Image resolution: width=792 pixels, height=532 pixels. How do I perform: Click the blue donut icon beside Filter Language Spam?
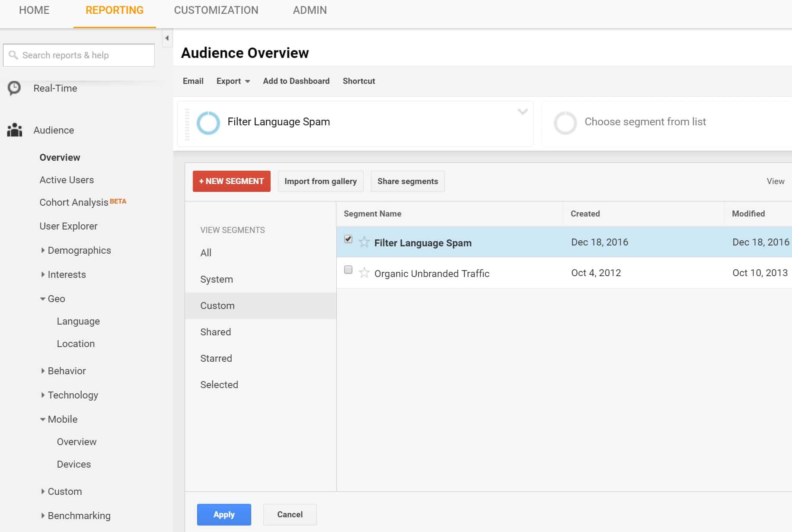[x=209, y=123]
